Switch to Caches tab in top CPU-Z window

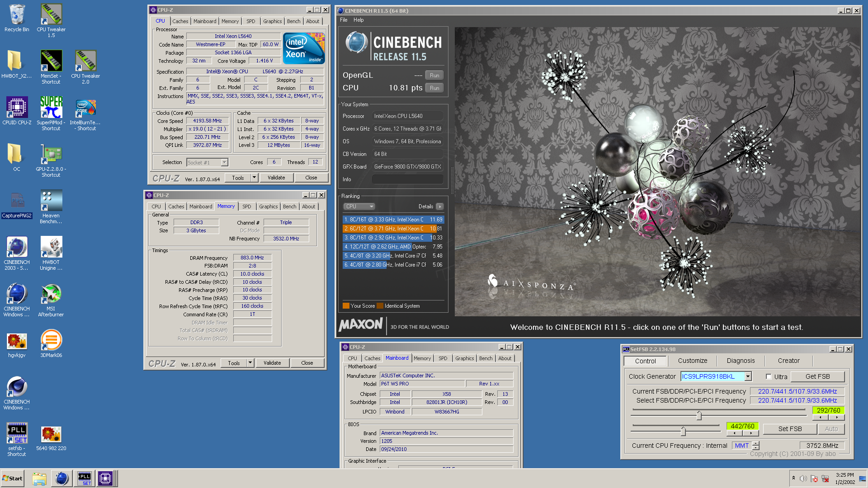coord(180,21)
